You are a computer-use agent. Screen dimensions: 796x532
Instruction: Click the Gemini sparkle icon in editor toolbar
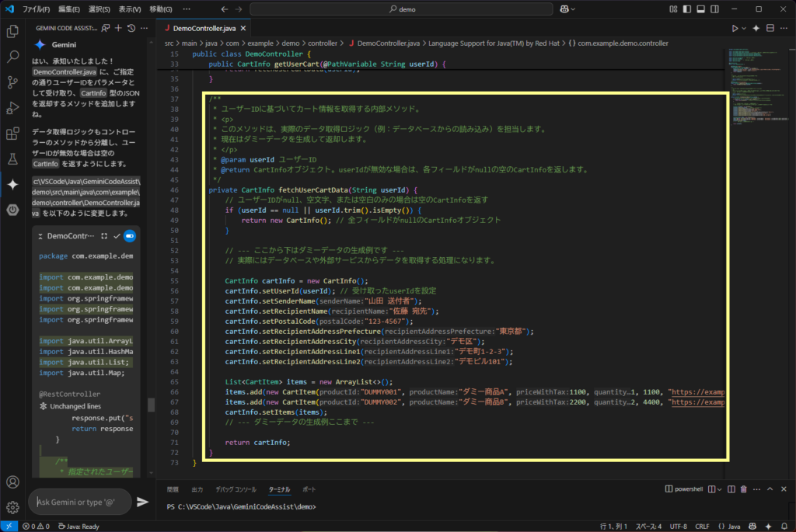[756, 29]
